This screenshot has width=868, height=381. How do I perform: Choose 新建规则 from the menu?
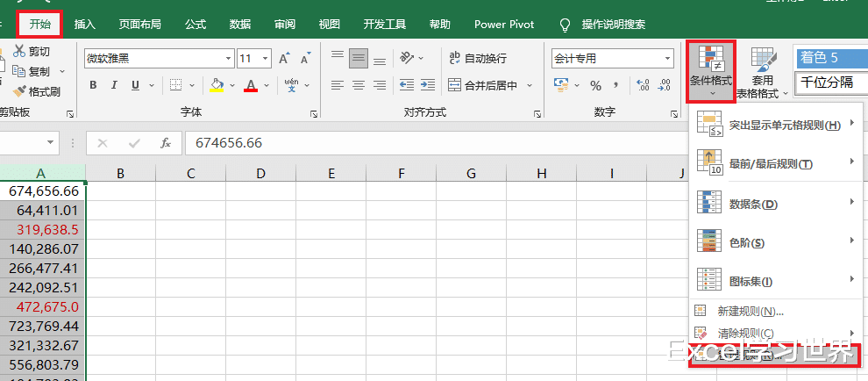click(776, 311)
